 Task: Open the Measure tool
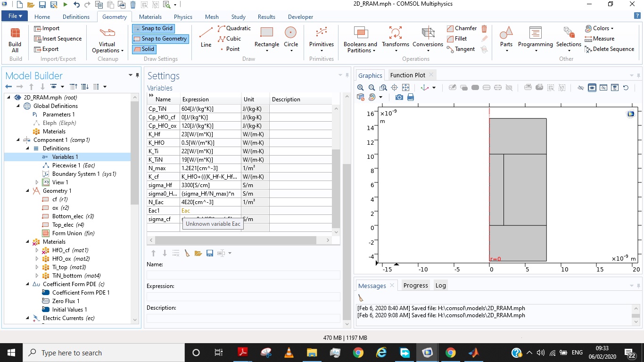(x=599, y=39)
